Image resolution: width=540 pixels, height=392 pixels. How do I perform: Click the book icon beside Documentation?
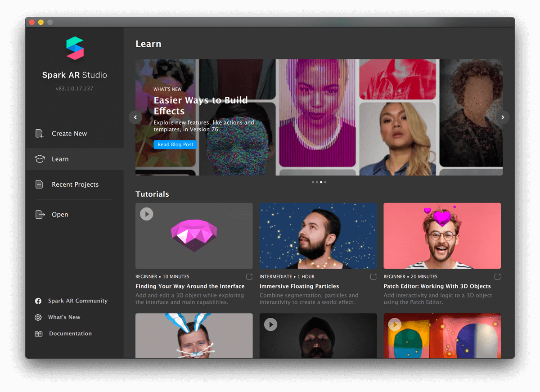(x=39, y=334)
